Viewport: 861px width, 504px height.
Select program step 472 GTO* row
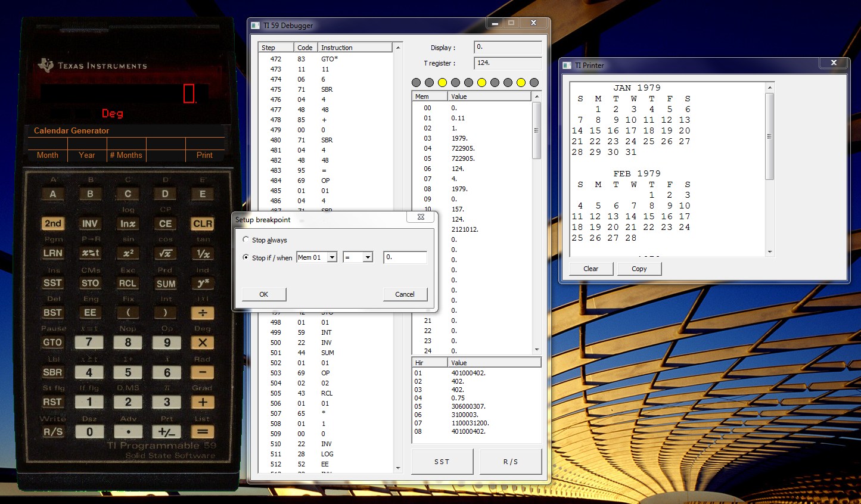326,59
